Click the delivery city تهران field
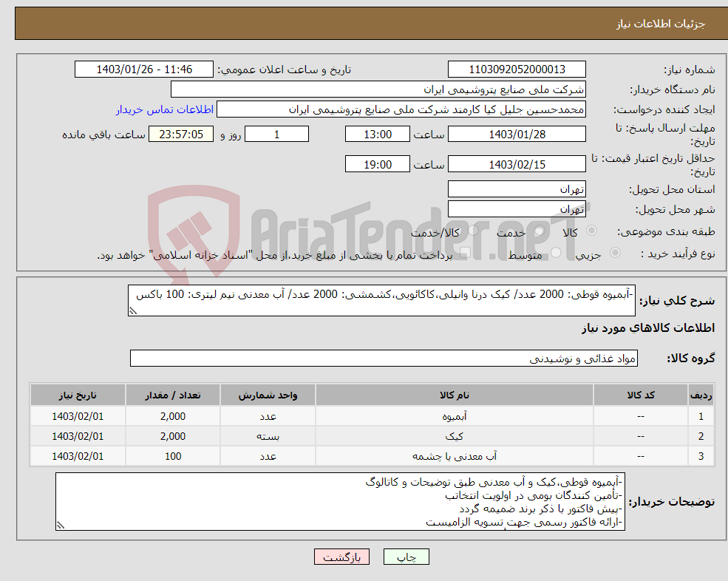728x581 pixels. pos(517,209)
